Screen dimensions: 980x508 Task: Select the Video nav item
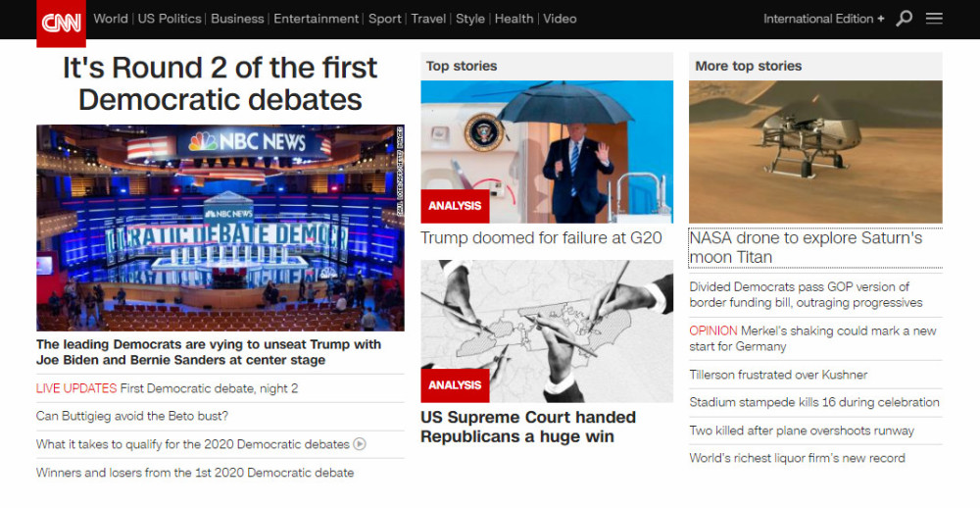pyautogui.click(x=560, y=19)
